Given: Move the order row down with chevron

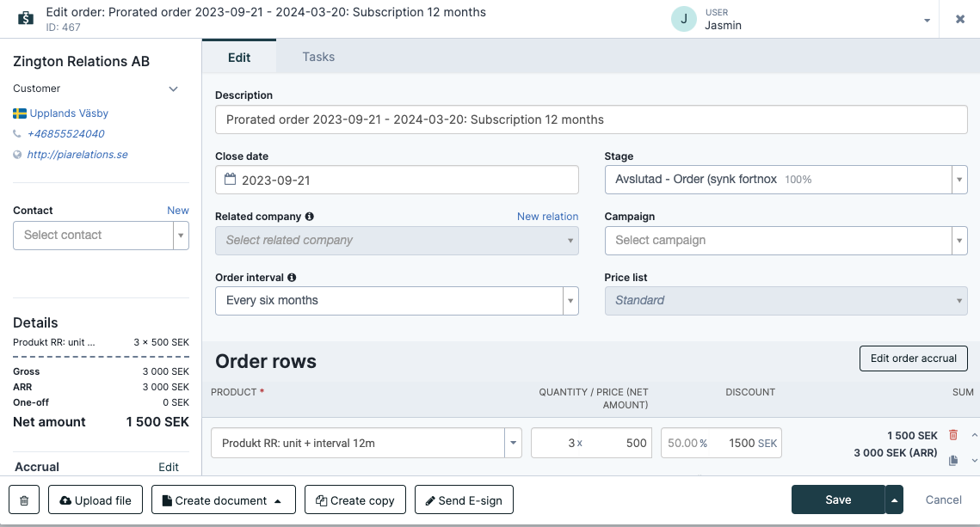Looking at the screenshot, I should point(974,460).
